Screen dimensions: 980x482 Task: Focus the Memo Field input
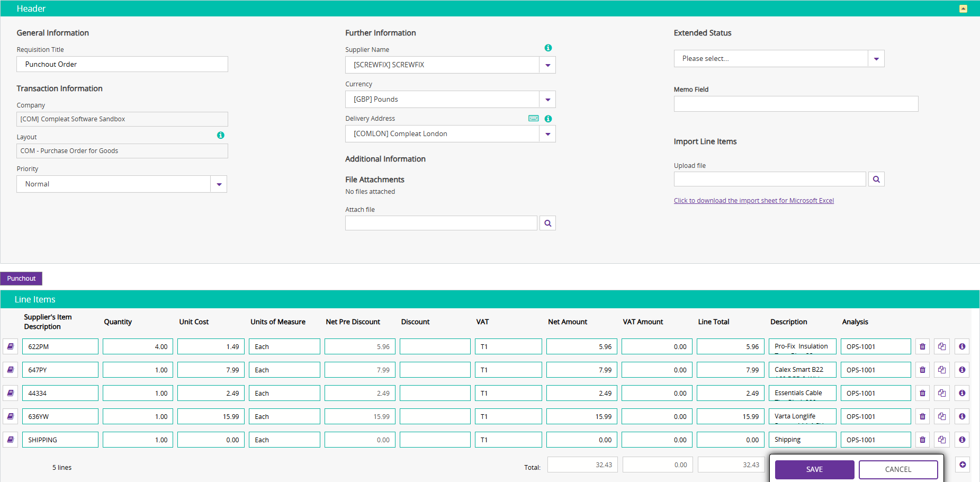tap(796, 104)
